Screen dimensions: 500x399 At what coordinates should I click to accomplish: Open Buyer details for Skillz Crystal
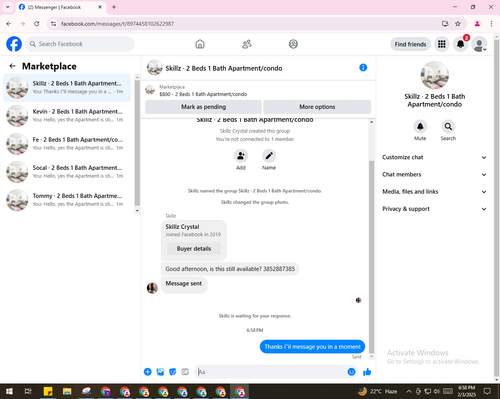tap(194, 249)
